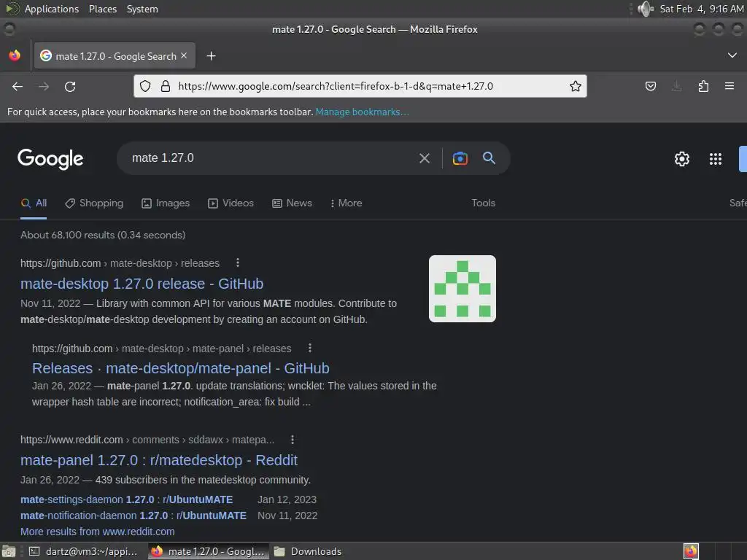Open the Firefox hamburger menu

pyautogui.click(x=729, y=86)
